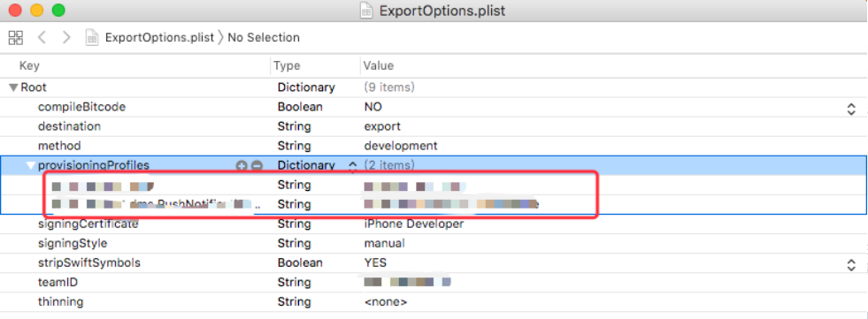Select the signingCertificate row
868x319 pixels.
pyautogui.click(x=434, y=224)
